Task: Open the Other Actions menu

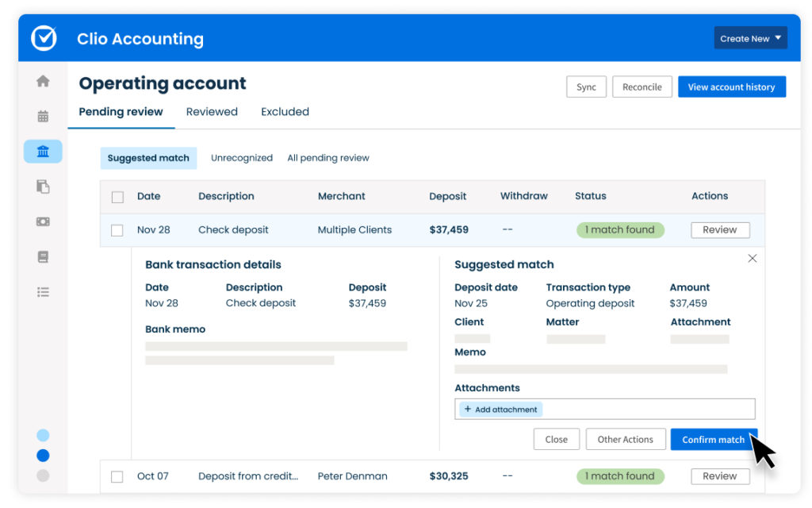Action: pyautogui.click(x=626, y=439)
